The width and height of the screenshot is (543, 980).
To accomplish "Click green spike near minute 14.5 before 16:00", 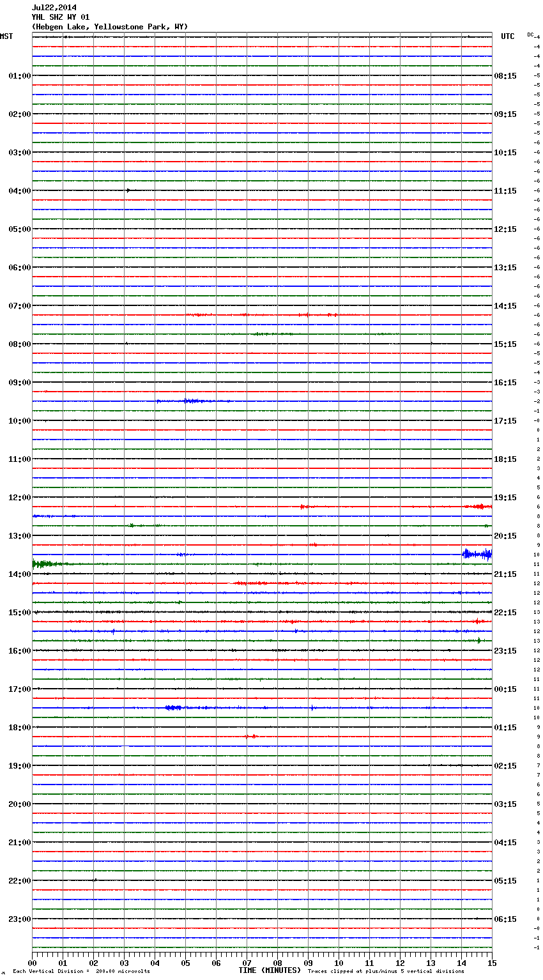I will click(x=478, y=640).
